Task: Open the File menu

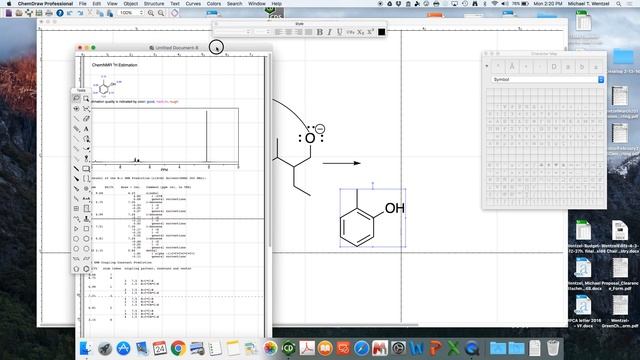Action: point(82,3)
